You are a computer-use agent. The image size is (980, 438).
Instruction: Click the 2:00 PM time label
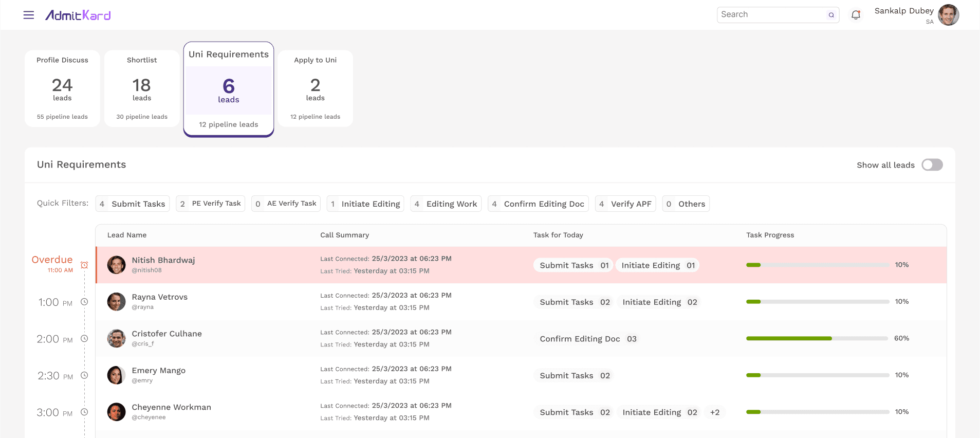click(x=54, y=339)
